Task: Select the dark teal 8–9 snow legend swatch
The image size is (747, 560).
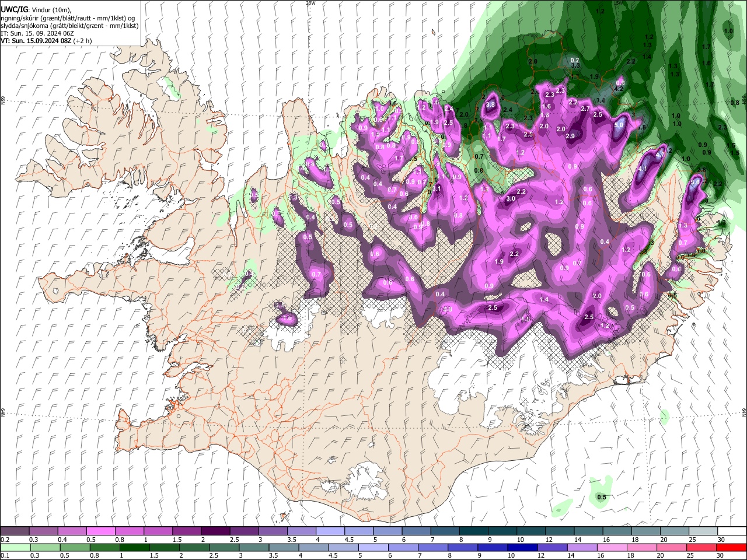Action: tap(474, 531)
